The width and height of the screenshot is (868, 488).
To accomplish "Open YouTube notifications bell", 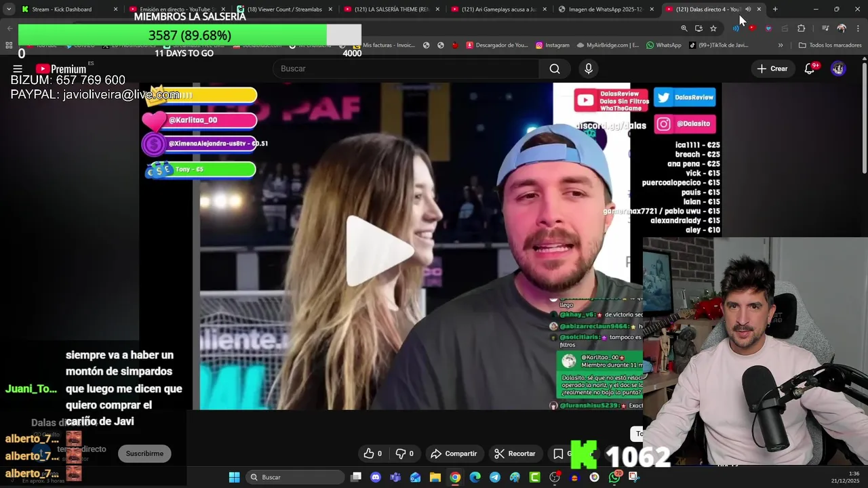I will [810, 68].
